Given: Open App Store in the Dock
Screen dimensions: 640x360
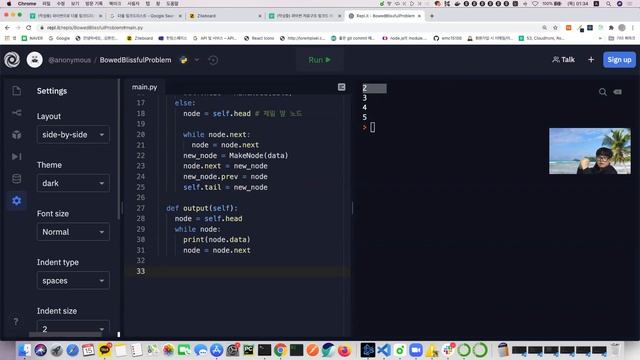Looking at the screenshot, I should pos(216,350).
